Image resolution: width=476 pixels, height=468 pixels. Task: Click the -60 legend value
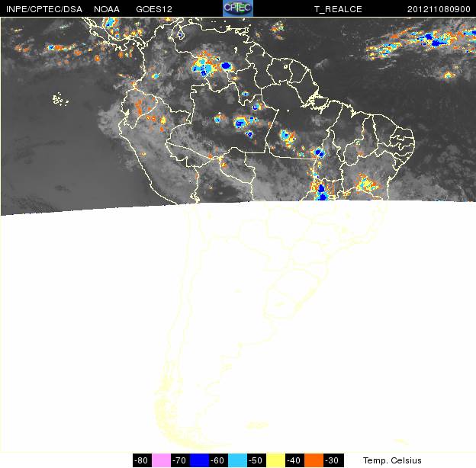coord(217,460)
